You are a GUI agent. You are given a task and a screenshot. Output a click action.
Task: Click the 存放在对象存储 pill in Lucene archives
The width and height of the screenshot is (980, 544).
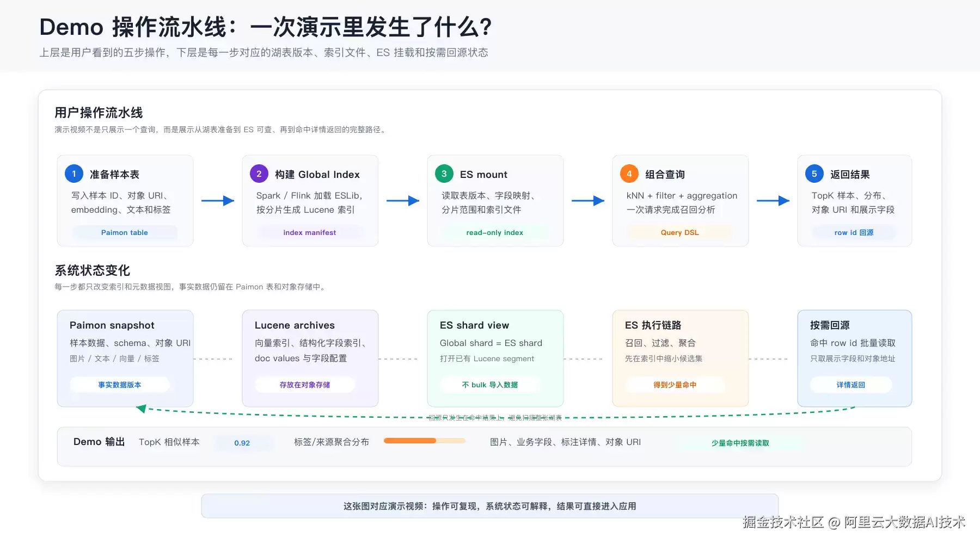(x=305, y=385)
